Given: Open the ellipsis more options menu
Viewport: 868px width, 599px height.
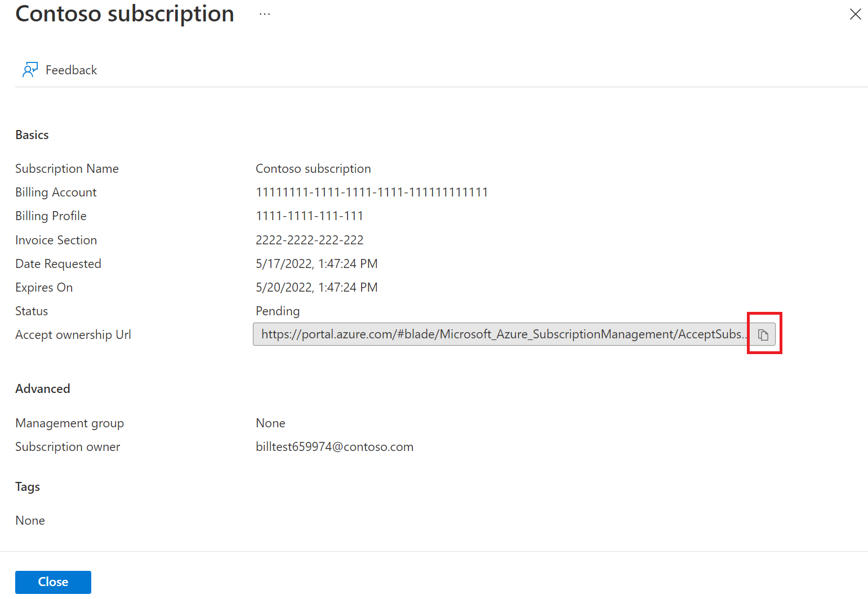Looking at the screenshot, I should [265, 14].
